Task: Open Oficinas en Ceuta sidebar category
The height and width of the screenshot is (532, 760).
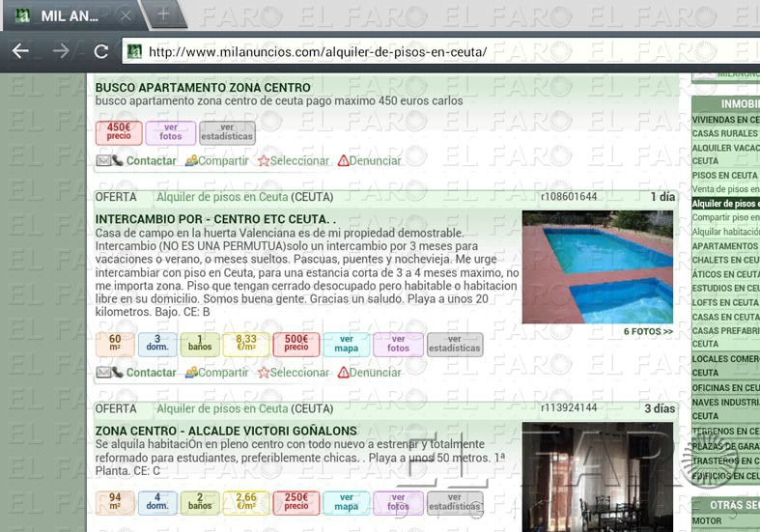Action: (x=725, y=388)
